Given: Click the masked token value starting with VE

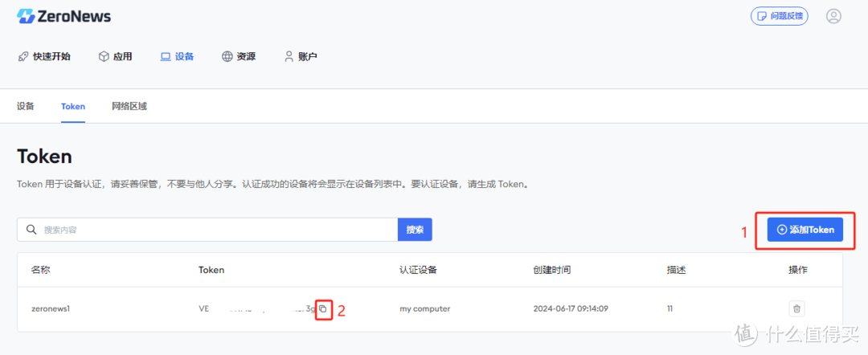Looking at the screenshot, I should point(257,308).
